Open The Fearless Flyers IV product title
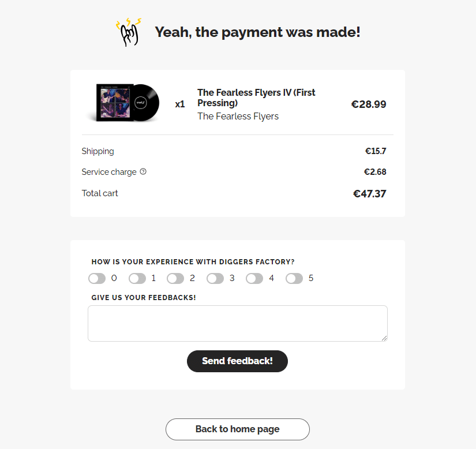The height and width of the screenshot is (449, 476). (x=256, y=98)
